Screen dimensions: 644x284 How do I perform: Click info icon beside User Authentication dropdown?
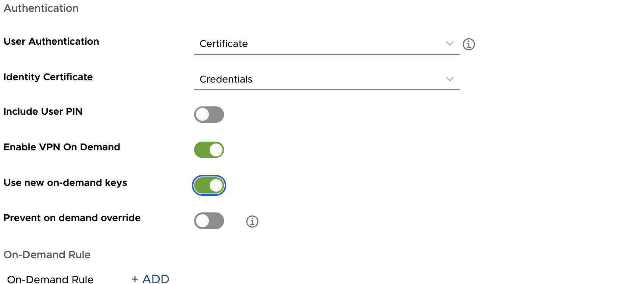point(468,44)
